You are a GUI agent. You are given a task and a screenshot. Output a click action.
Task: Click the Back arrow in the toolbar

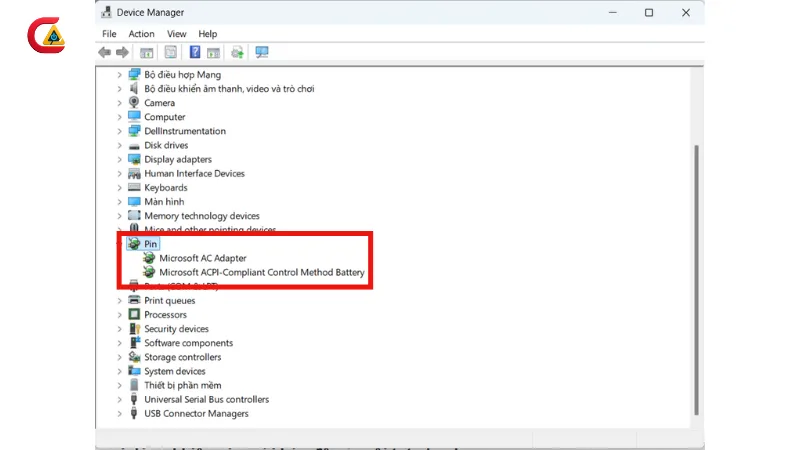coord(106,52)
